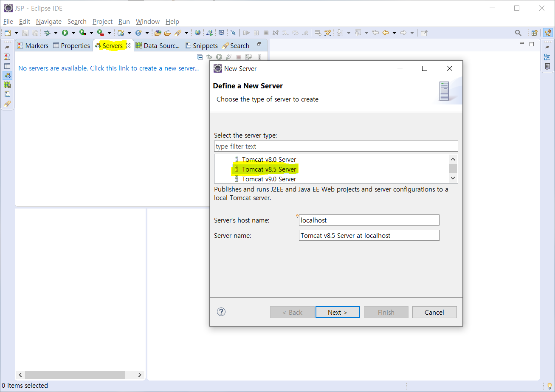555x392 pixels.
Task: Switch to the Properties tab
Action: click(71, 45)
